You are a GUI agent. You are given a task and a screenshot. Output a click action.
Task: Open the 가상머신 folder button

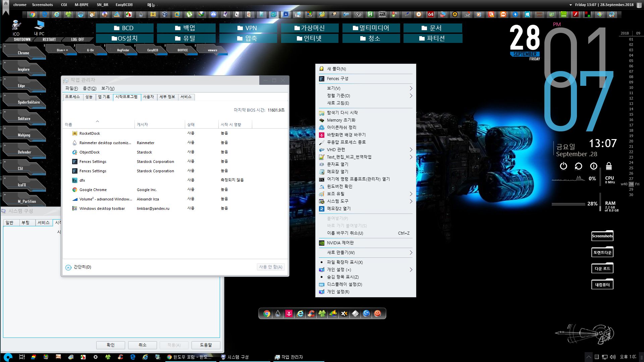point(310,28)
